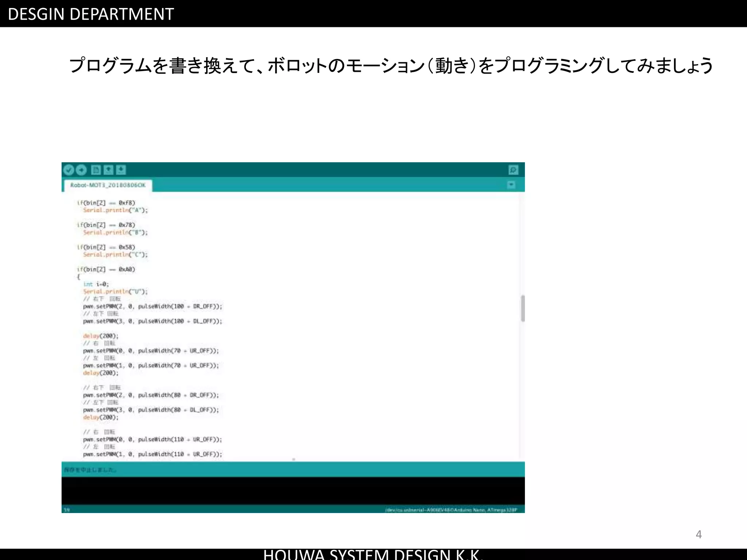The height and width of the screenshot is (560, 747).
Task: Open a sketch with the Open icon
Action: (108, 170)
